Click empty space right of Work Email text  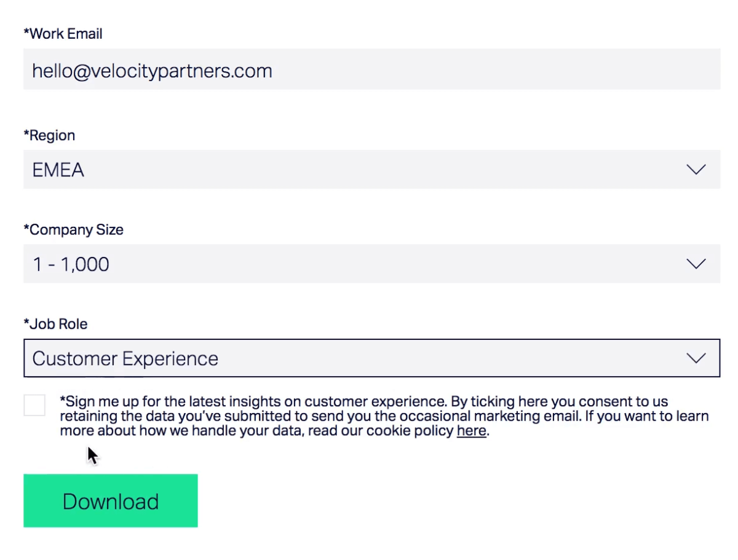coord(492,69)
